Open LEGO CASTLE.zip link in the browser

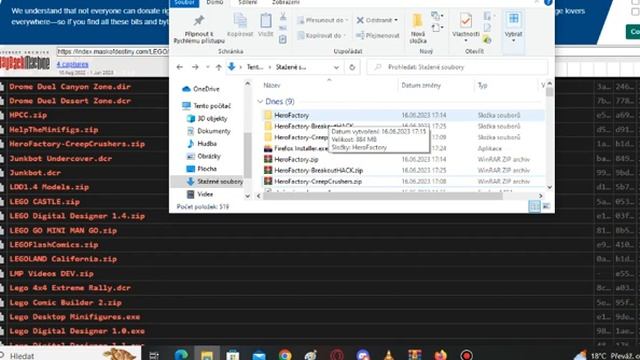click(x=44, y=202)
